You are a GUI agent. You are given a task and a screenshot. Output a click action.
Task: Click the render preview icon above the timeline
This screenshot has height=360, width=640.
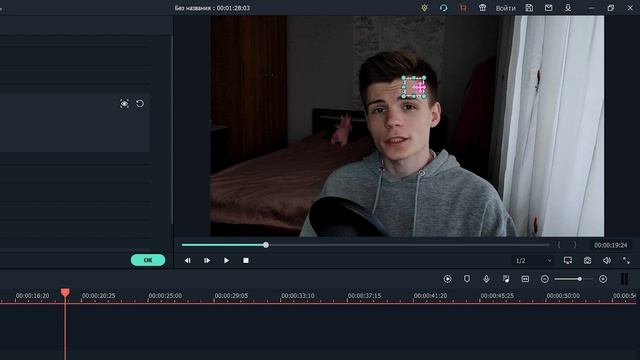(447, 279)
